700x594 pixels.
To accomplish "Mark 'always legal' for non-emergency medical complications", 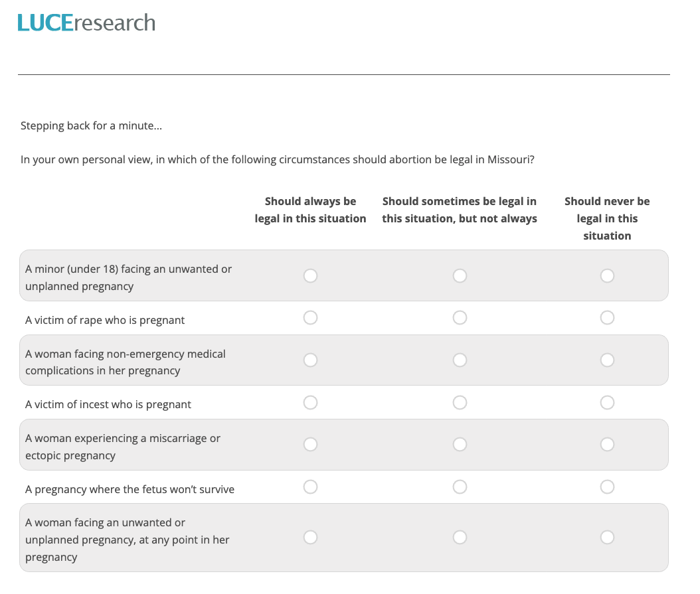I will 310,360.
